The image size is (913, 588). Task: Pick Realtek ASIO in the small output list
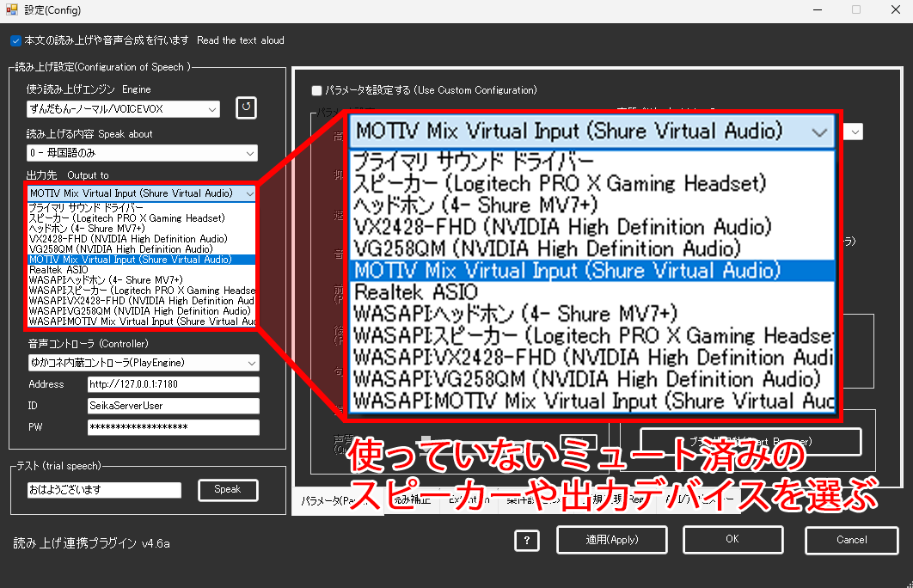[142, 270]
